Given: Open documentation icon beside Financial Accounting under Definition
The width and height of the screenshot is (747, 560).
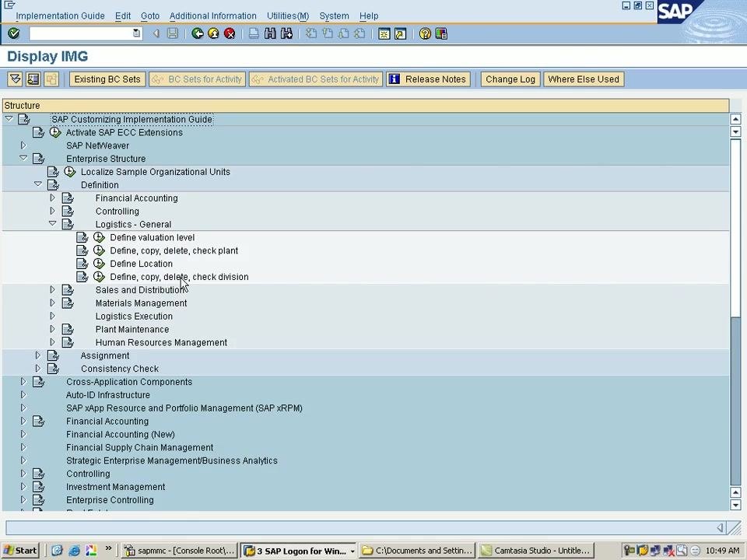Looking at the screenshot, I should 68,198.
